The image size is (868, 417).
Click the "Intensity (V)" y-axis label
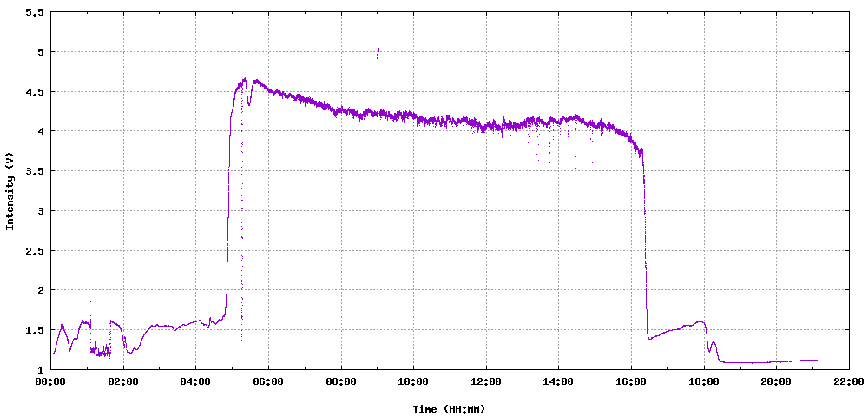pyautogui.click(x=10, y=191)
